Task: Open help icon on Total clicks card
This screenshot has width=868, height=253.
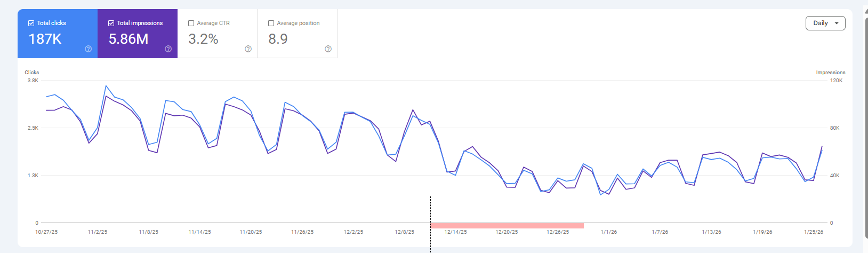Action: tap(89, 49)
